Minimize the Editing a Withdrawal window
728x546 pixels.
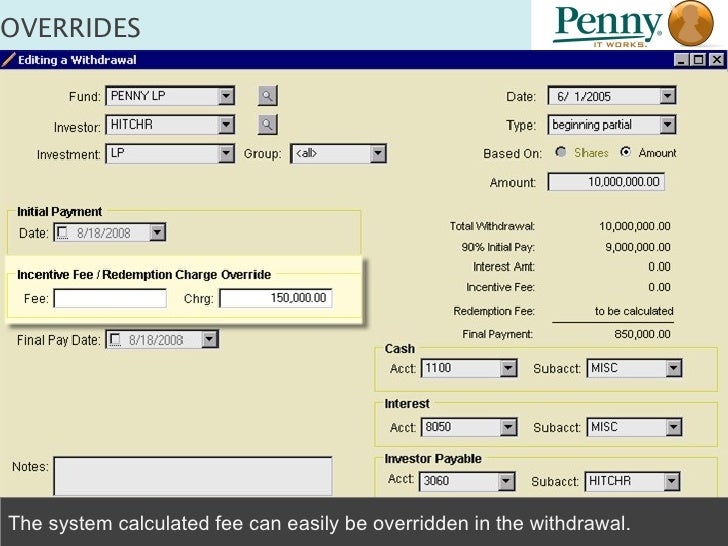point(681,60)
